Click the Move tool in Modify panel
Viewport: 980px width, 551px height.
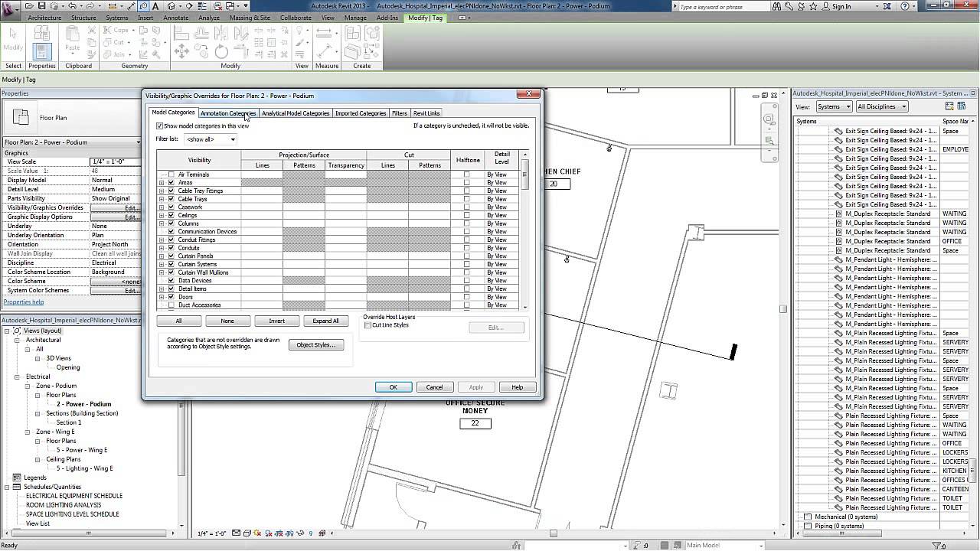[x=181, y=51]
